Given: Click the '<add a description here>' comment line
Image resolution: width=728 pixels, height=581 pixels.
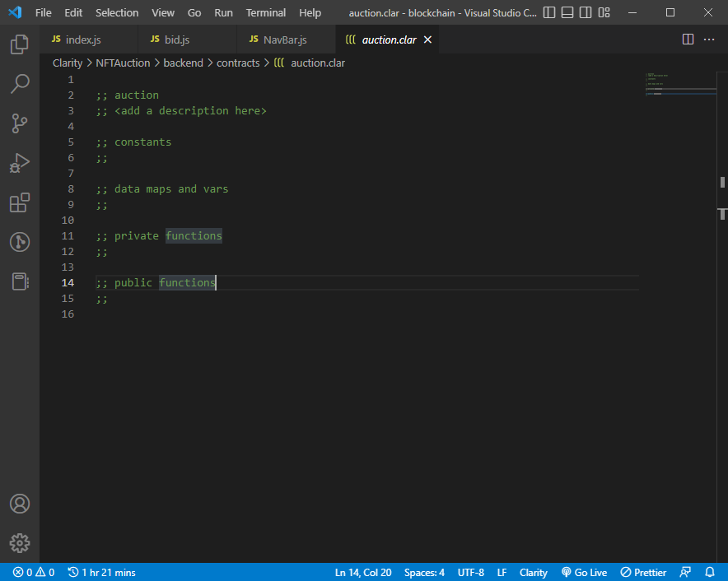Looking at the screenshot, I should pos(181,111).
